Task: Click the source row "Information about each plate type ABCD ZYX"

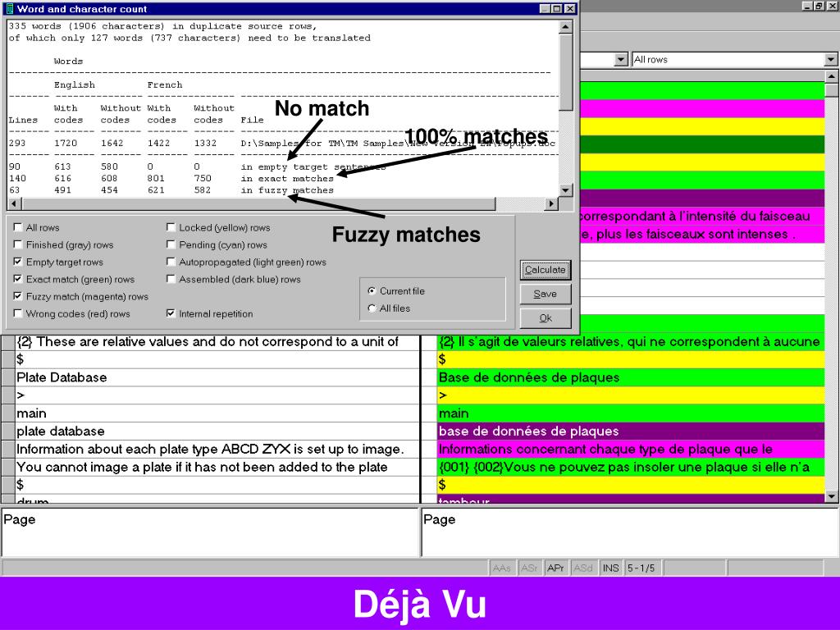Action: (x=217, y=449)
